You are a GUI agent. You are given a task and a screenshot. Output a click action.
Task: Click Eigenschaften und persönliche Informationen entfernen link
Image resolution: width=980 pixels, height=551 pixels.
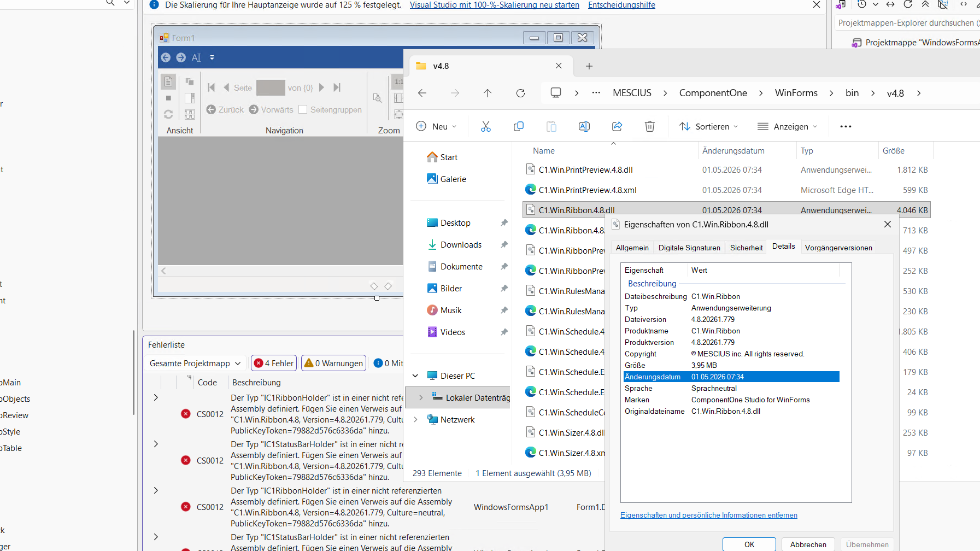[708, 515]
